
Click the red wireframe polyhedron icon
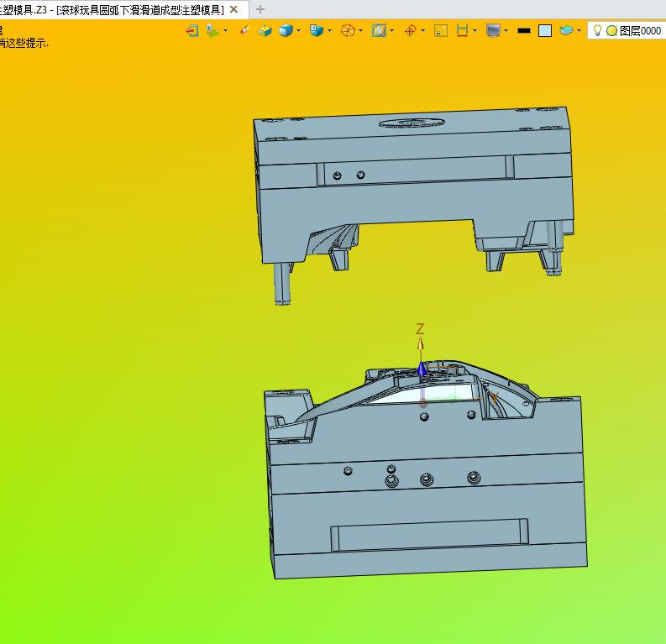click(x=348, y=30)
